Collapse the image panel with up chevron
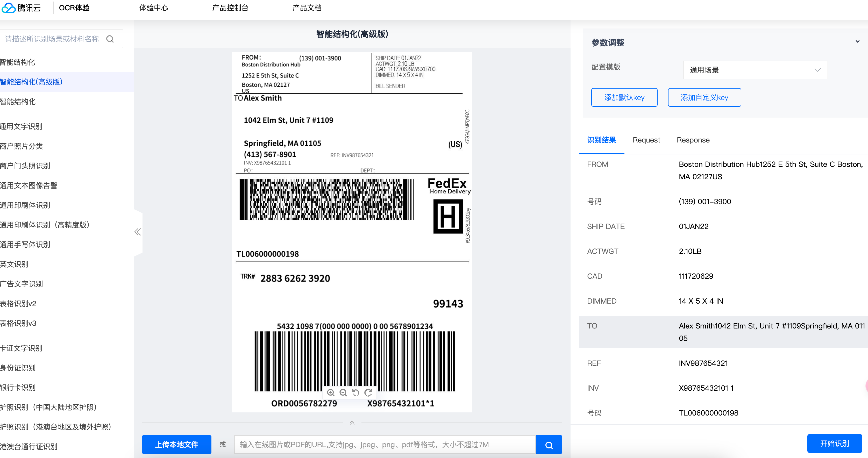This screenshot has width=868, height=458. [x=352, y=423]
